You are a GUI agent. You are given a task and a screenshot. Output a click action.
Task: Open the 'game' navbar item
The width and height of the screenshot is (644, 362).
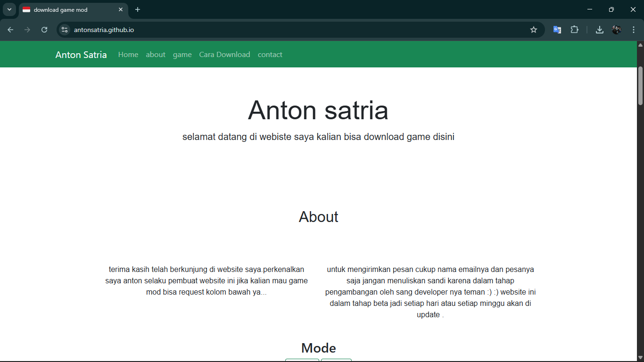pos(182,55)
